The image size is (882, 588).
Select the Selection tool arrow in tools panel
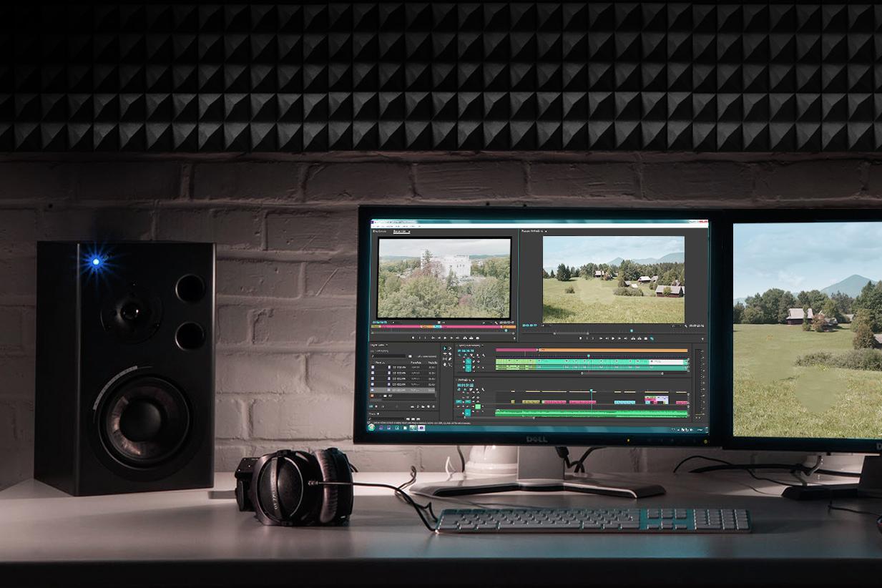pos(444,348)
